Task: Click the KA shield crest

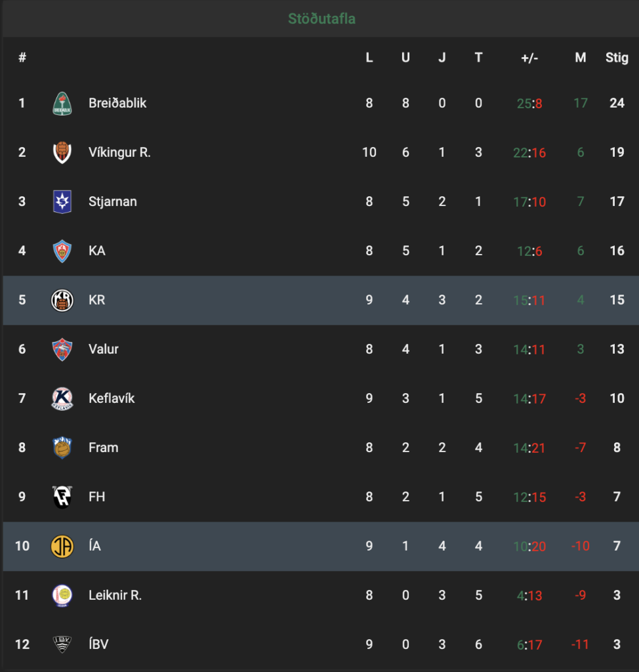Action: [x=62, y=251]
